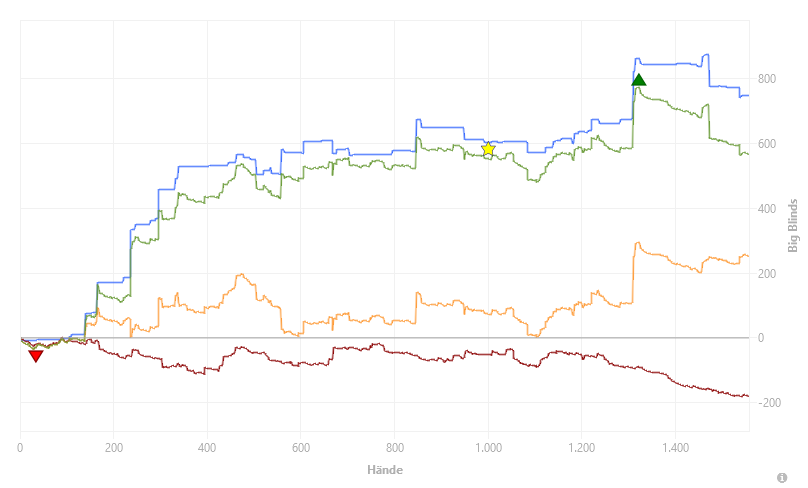Click the 0 label on the right-hand axis
Image resolution: width=808 pixels, height=488 pixels.
(x=761, y=338)
